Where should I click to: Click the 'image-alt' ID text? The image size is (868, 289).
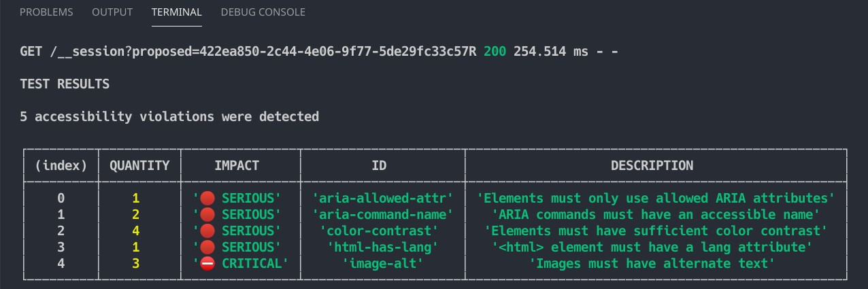(383, 264)
